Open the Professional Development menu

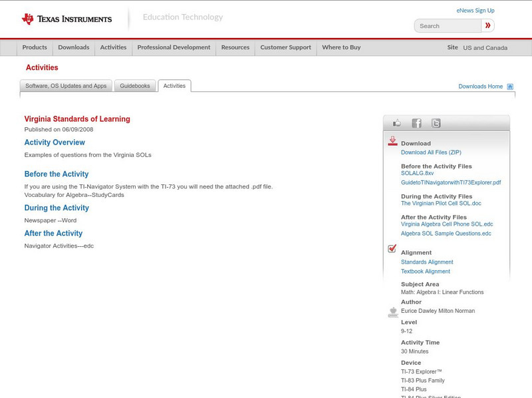pos(174,47)
